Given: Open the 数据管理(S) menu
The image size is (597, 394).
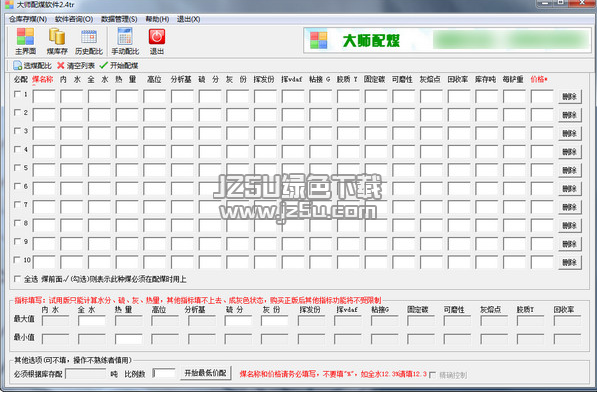Looking at the screenshot, I should (x=119, y=19).
